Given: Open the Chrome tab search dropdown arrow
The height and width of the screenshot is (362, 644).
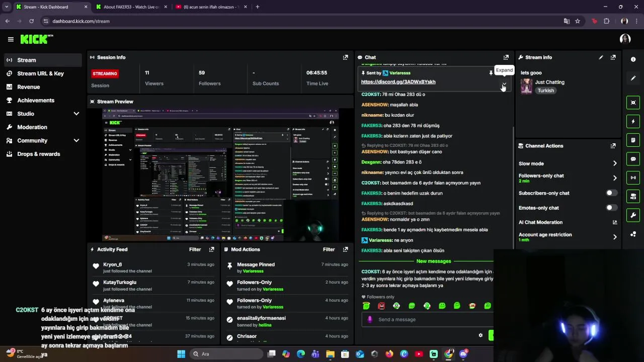Looking at the screenshot, I should [7, 7].
